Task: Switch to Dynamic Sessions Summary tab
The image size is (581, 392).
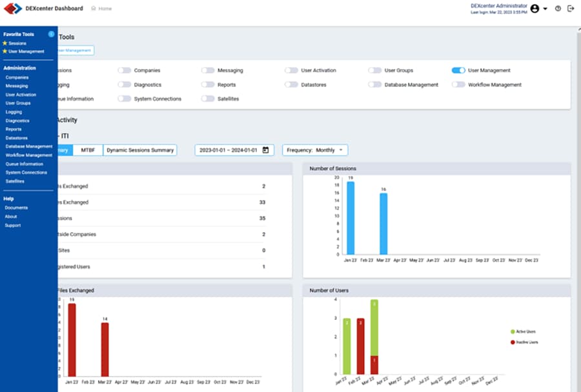Action: coord(140,150)
